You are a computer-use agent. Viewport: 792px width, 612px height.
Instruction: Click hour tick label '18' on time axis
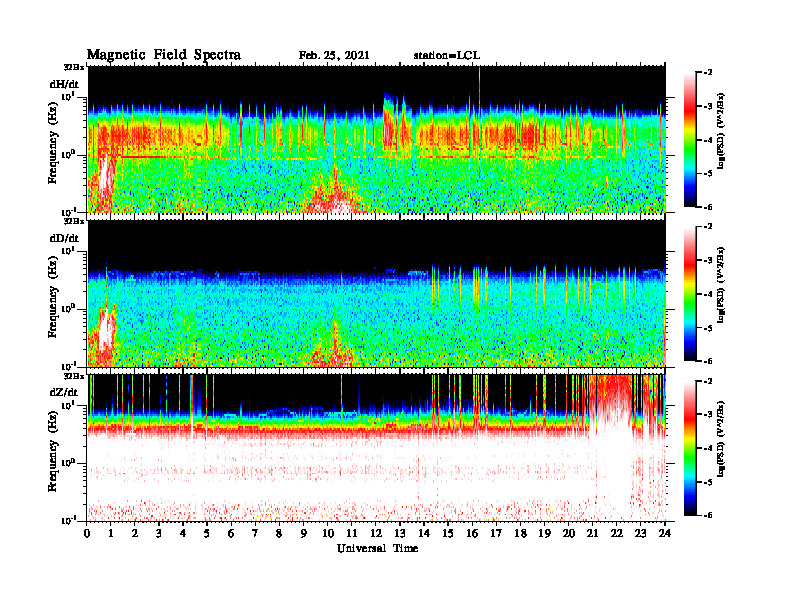click(520, 533)
